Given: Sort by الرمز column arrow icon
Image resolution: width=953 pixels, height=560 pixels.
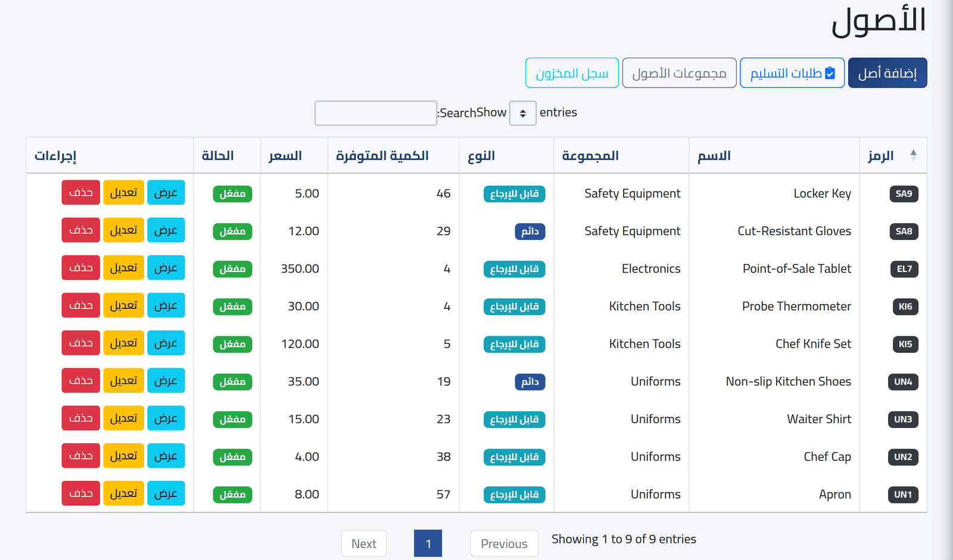Looking at the screenshot, I should 913,155.
